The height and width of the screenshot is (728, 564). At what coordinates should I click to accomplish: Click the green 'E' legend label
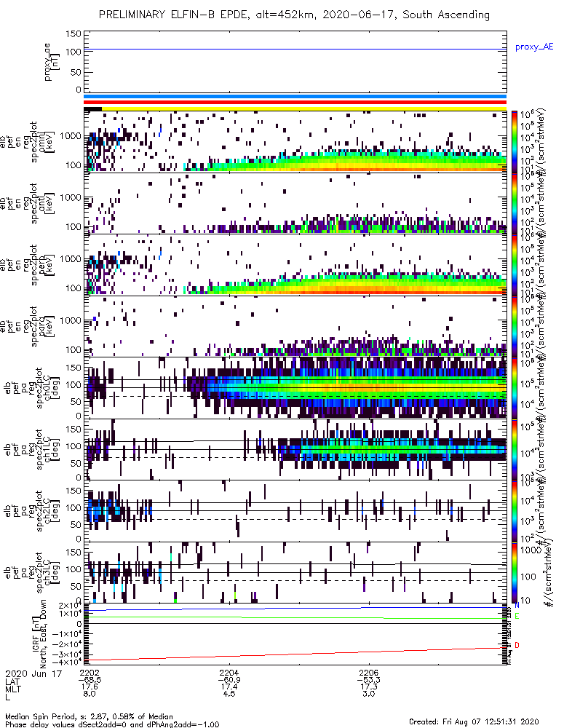point(517,617)
